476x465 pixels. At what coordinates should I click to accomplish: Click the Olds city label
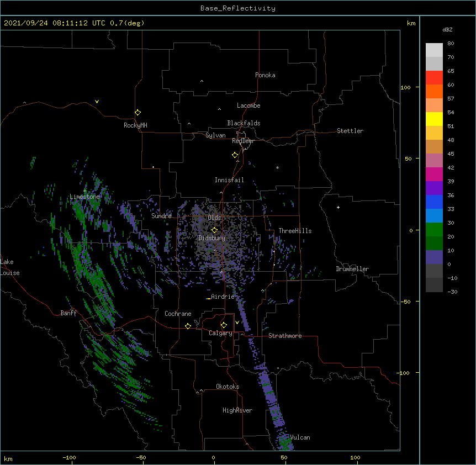214,218
